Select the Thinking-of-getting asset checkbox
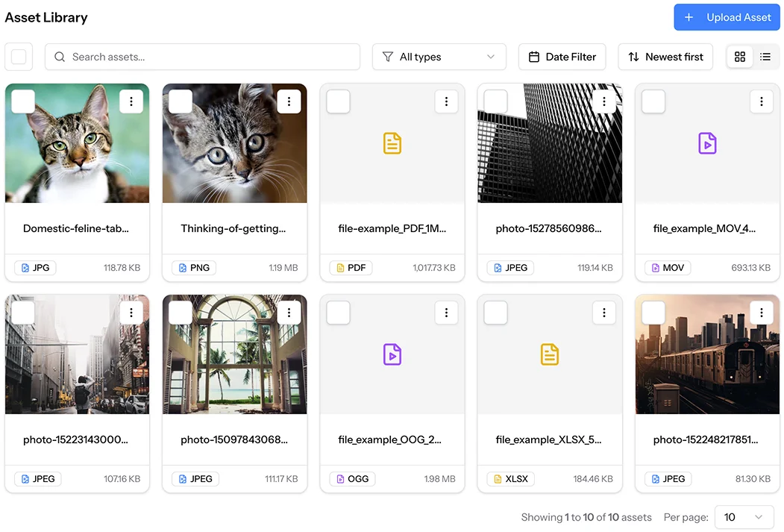 pos(181,101)
